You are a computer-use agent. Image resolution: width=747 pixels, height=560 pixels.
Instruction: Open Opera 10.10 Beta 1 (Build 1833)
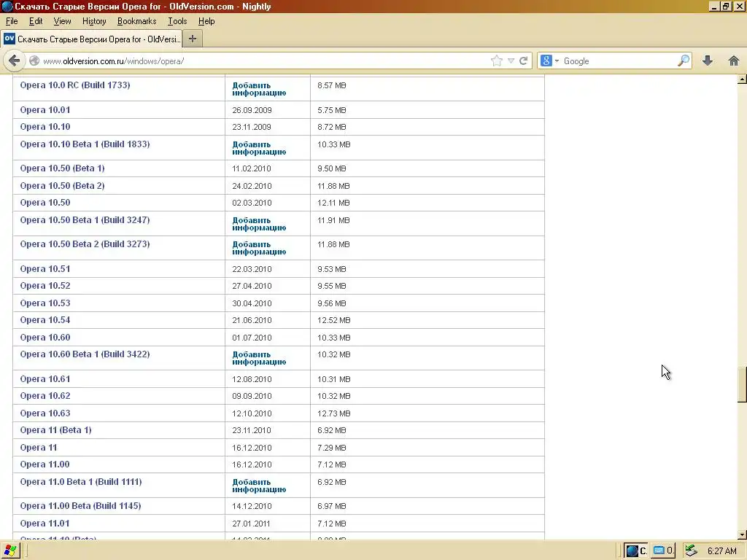[85, 144]
